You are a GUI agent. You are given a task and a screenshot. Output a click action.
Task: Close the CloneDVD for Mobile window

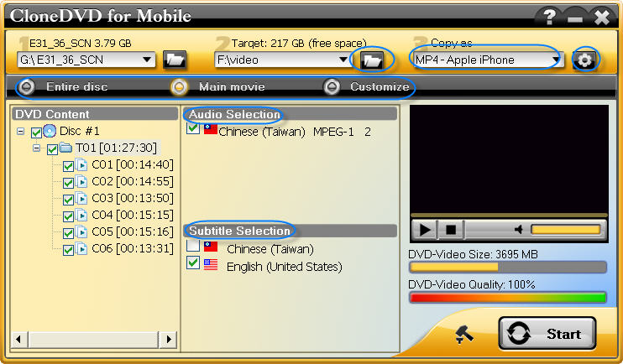click(602, 18)
